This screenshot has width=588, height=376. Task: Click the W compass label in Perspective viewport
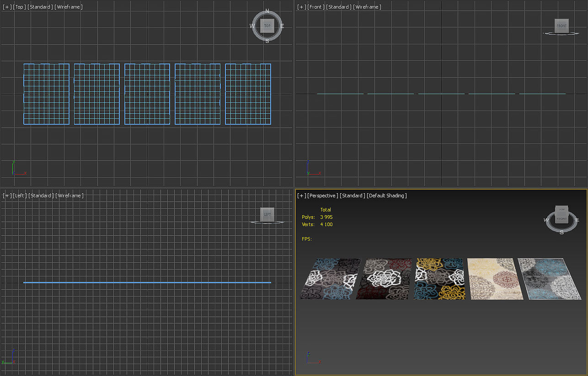(546, 220)
